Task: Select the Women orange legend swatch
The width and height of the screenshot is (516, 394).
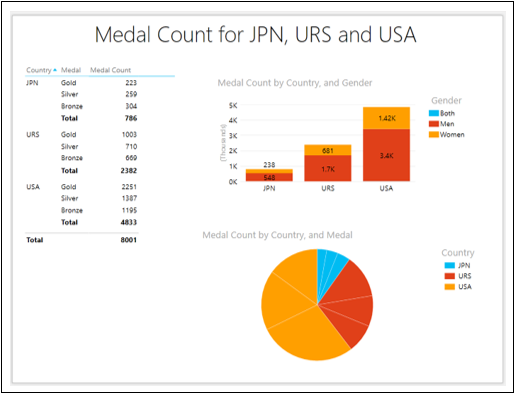Action: point(434,135)
